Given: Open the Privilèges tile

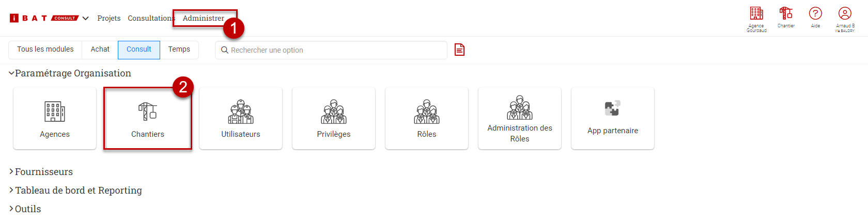Looking at the screenshot, I should click(334, 118).
